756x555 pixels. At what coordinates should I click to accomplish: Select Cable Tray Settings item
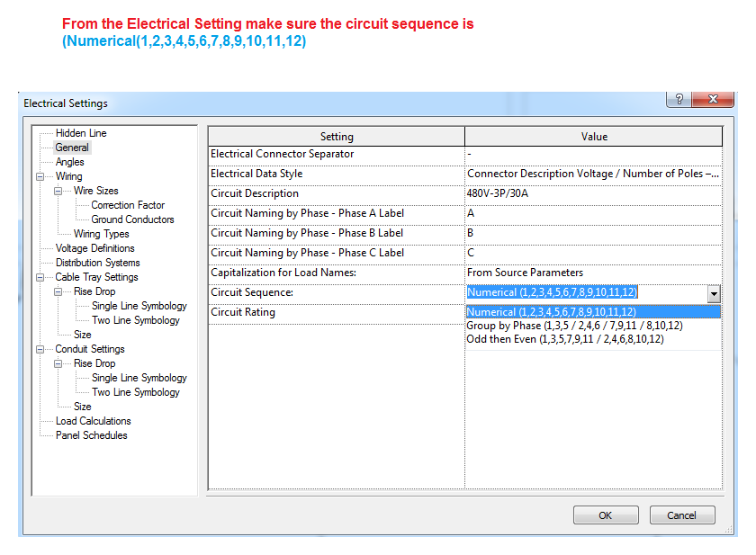(96, 277)
